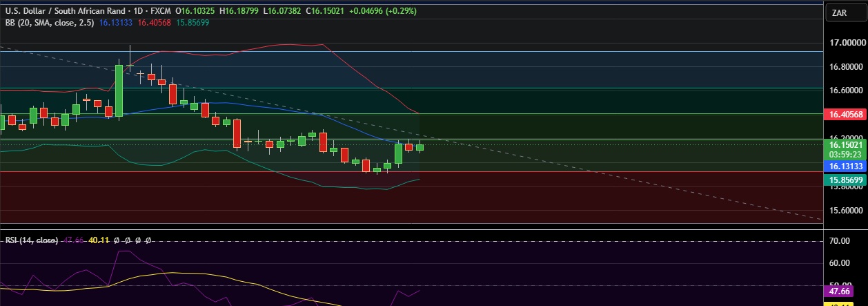Click the 17.00000 price axis value
The width and height of the screenshot is (868, 306).
(x=847, y=43)
